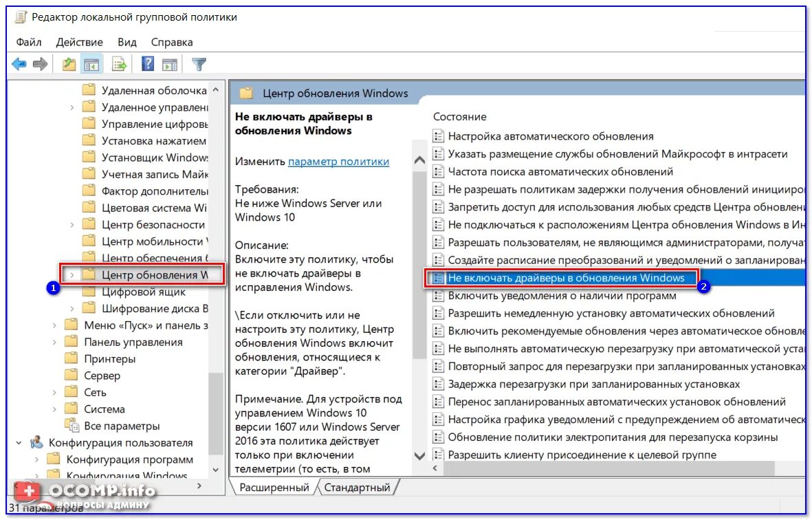This screenshot has height=520, width=812.
Task: Toggle the show/hide action pane icon
Action: pos(169,64)
